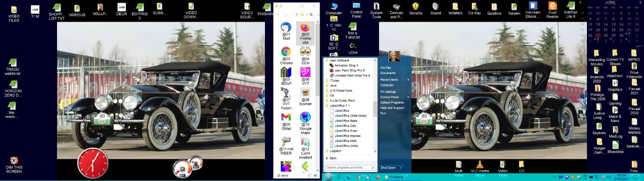Click the Start orb on the taskbar

click(x=328, y=177)
